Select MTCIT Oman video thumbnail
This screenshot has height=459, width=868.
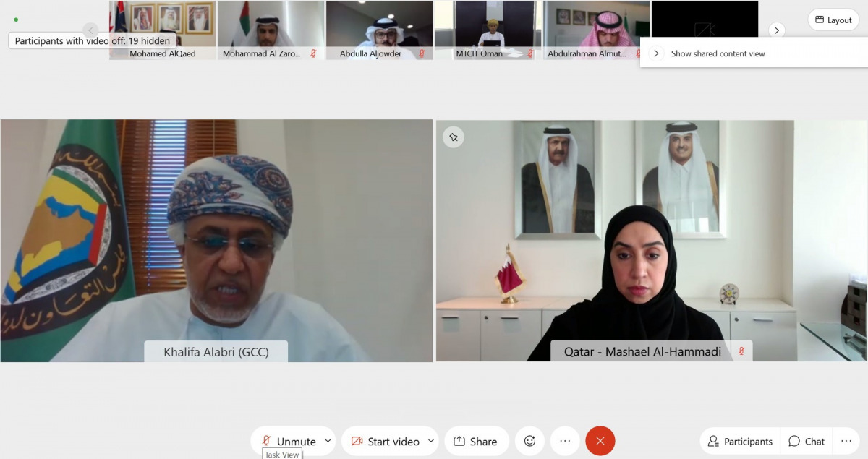tap(488, 30)
